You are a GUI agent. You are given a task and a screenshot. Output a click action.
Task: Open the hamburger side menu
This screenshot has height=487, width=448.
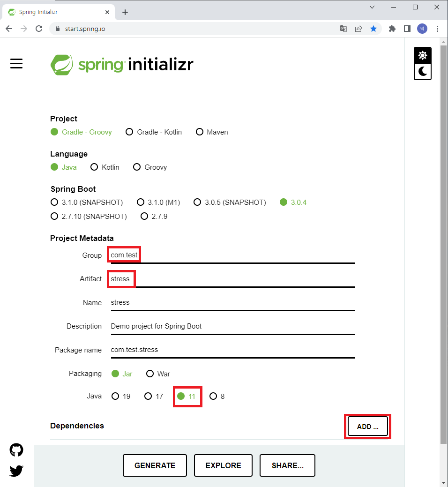[x=16, y=64]
